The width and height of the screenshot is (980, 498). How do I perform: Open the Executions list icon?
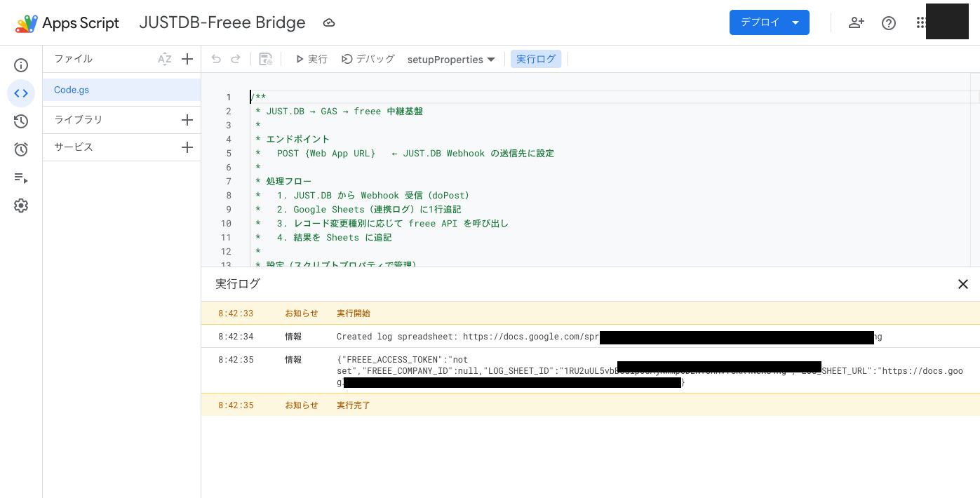(21, 177)
